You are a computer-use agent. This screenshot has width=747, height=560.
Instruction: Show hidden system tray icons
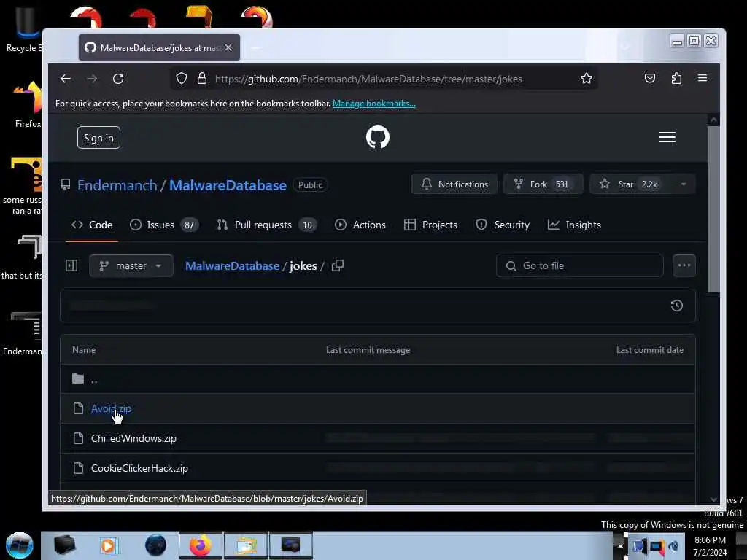(x=620, y=545)
